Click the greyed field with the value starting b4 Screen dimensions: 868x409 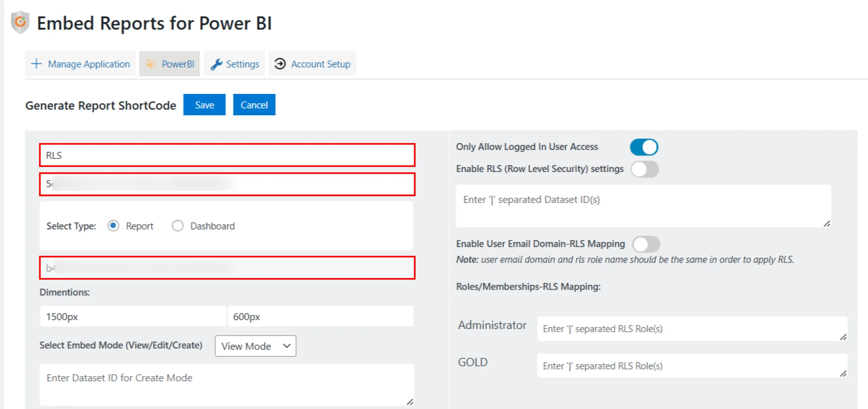[x=227, y=268]
